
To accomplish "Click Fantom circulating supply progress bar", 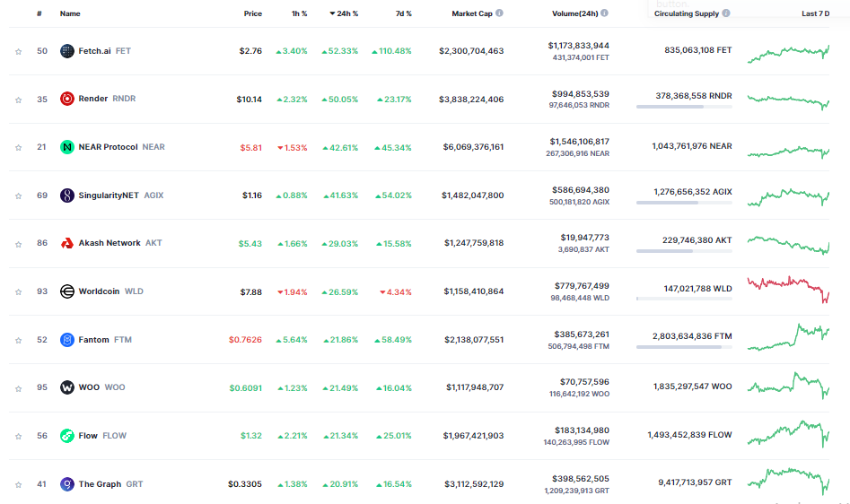I will click(684, 347).
